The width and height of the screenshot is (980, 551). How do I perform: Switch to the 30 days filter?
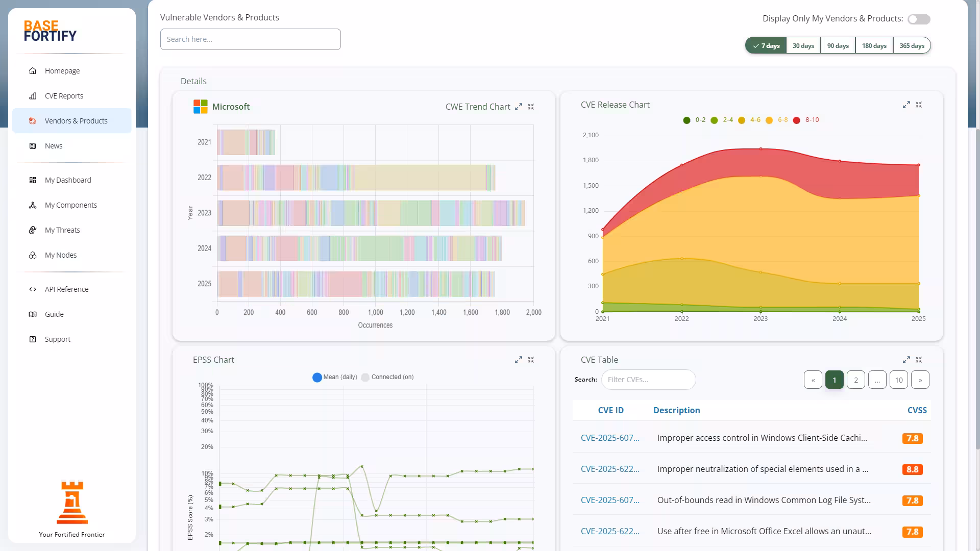[803, 45]
